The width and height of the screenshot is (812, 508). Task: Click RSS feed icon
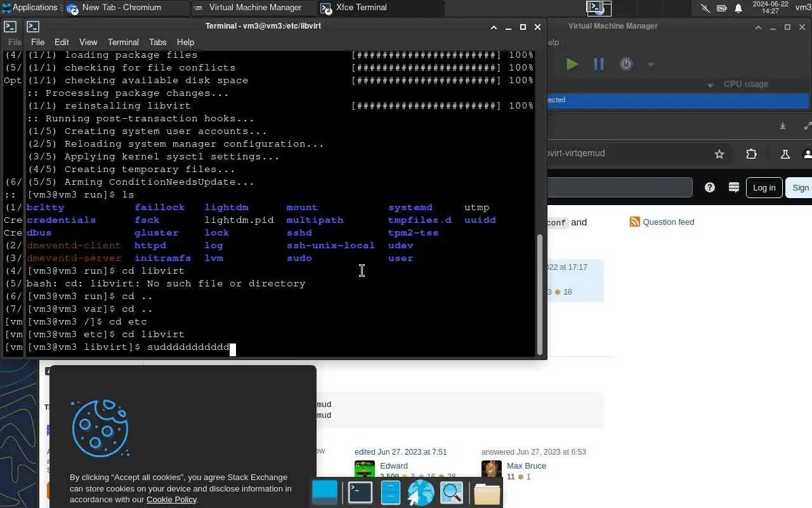pos(634,222)
